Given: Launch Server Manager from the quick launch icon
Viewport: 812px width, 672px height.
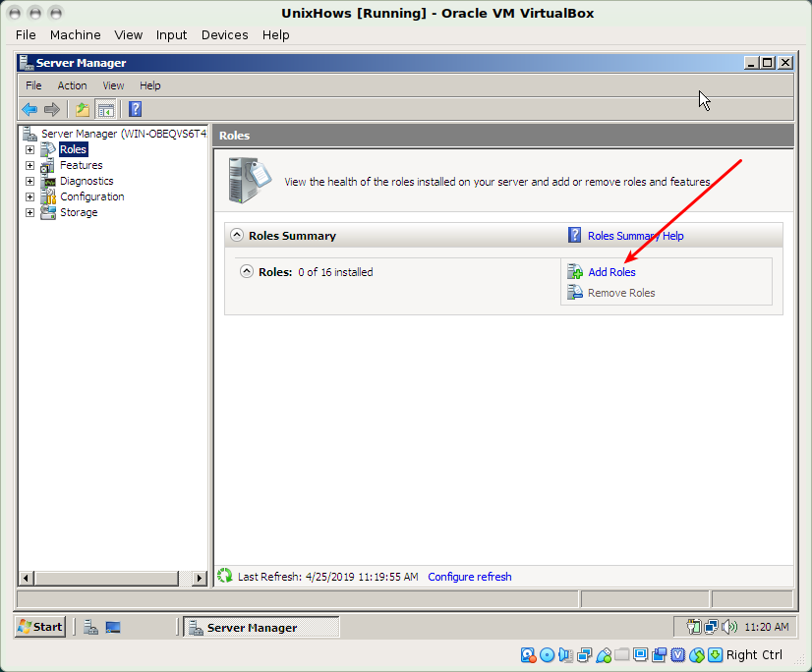Looking at the screenshot, I should [91, 627].
